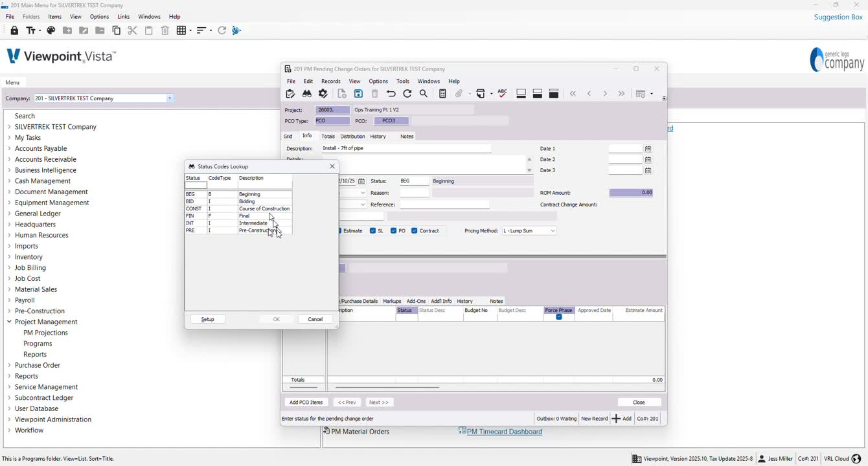Click Cancel in Status Codes Lookup
868x466 pixels.
(x=315, y=319)
